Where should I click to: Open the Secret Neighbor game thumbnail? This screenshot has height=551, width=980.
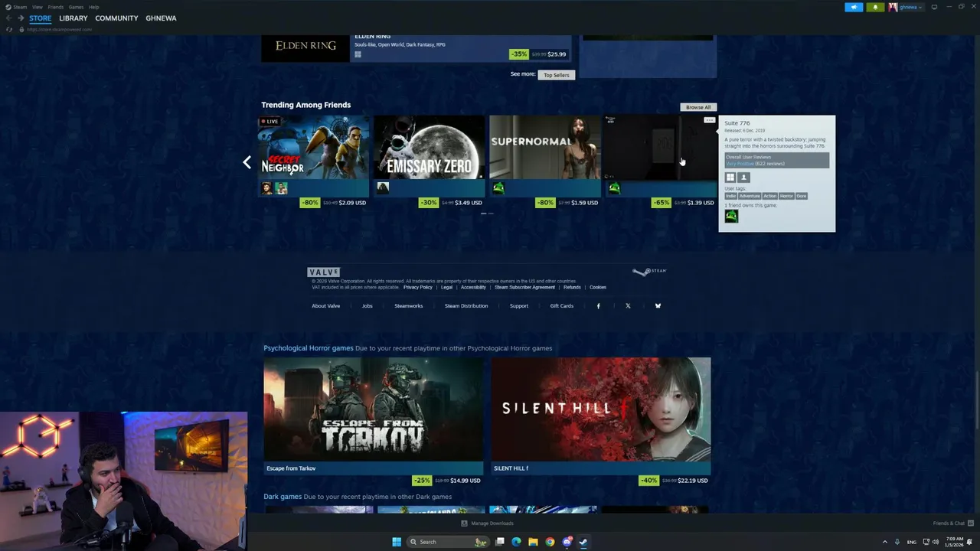[x=313, y=147]
